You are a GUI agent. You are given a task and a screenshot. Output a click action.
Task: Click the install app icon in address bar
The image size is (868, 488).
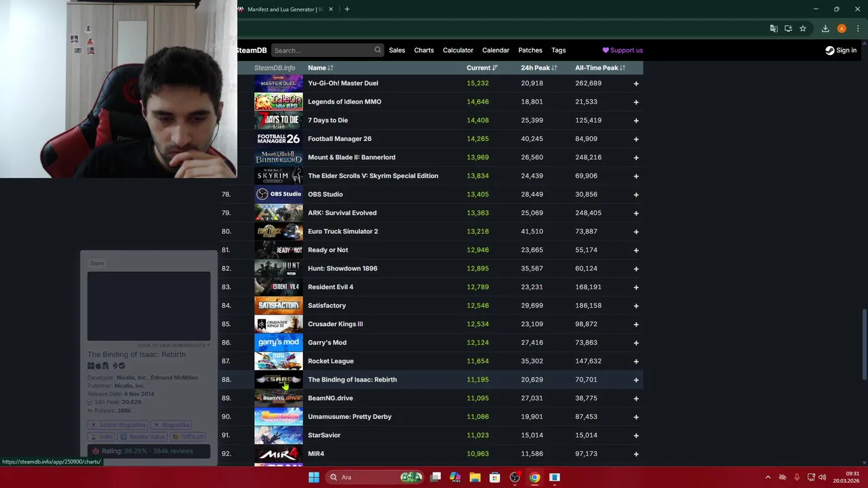tap(788, 28)
